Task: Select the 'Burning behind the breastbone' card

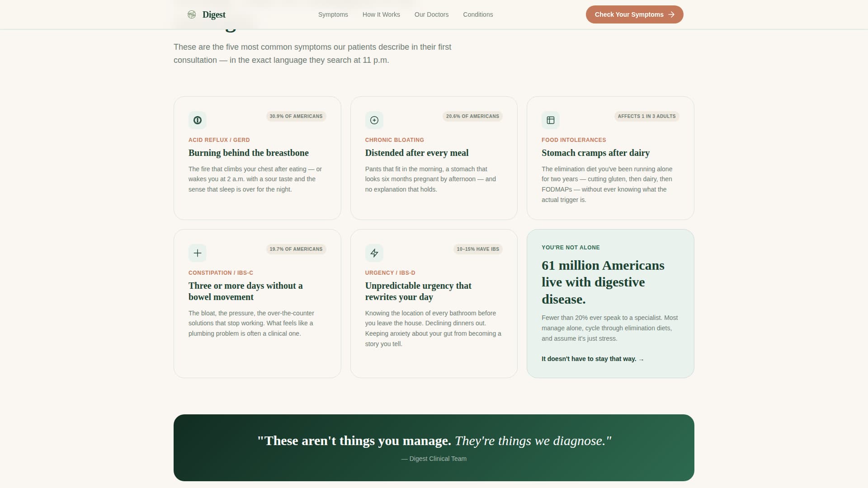Action: click(x=257, y=158)
